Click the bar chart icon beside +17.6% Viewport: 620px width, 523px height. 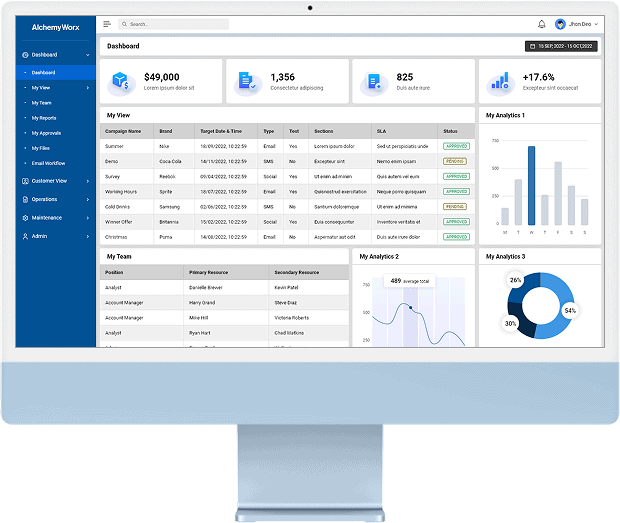[500, 80]
